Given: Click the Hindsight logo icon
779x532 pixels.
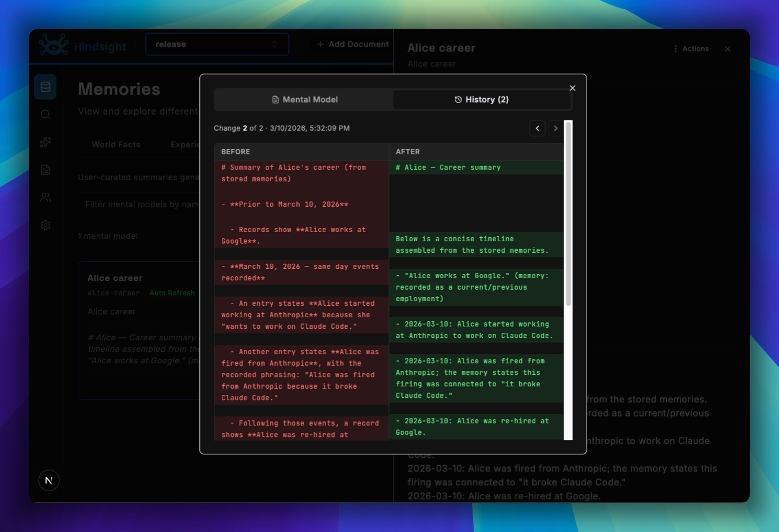Looking at the screenshot, I should point(54,45).
